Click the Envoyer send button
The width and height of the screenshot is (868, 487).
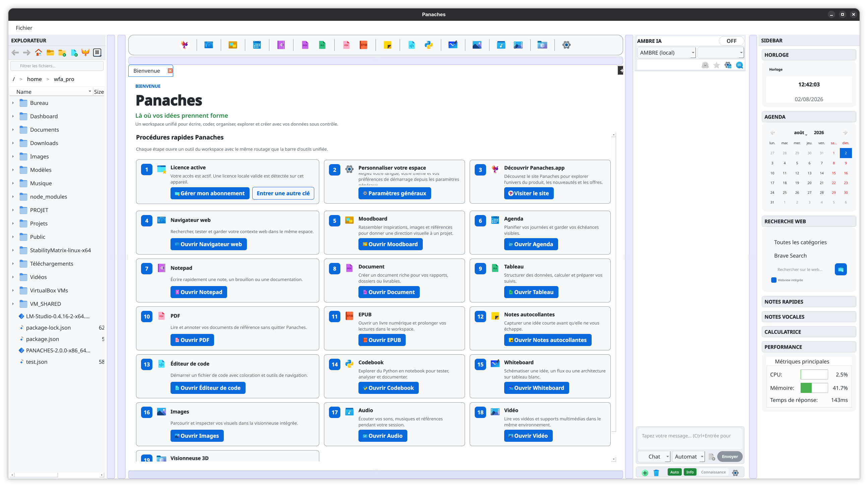(730, 457)
